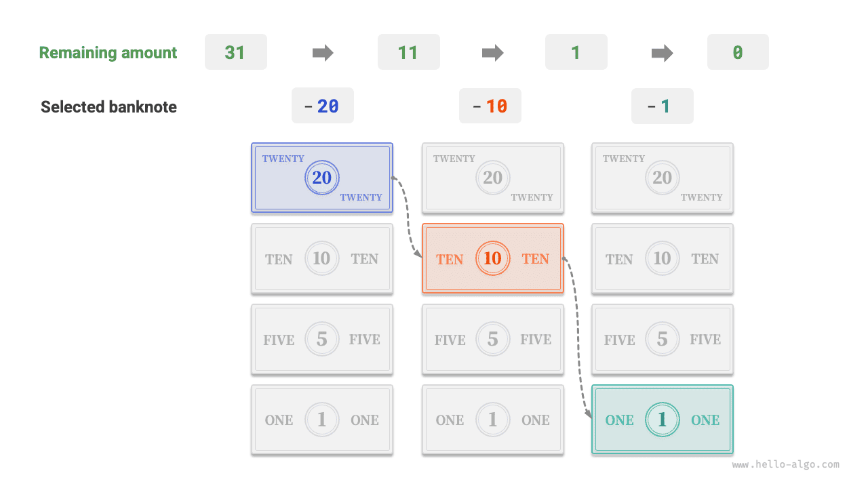The width and height of the screenshot is (868, 488).
Task: Open the www.hello-algo.com link
Action: (x=785, y=465)
